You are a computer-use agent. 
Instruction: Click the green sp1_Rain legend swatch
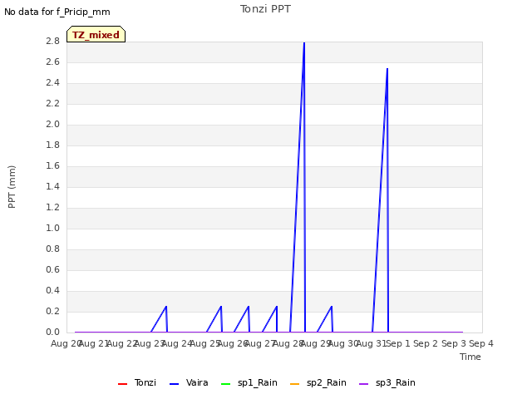(225, 384)
